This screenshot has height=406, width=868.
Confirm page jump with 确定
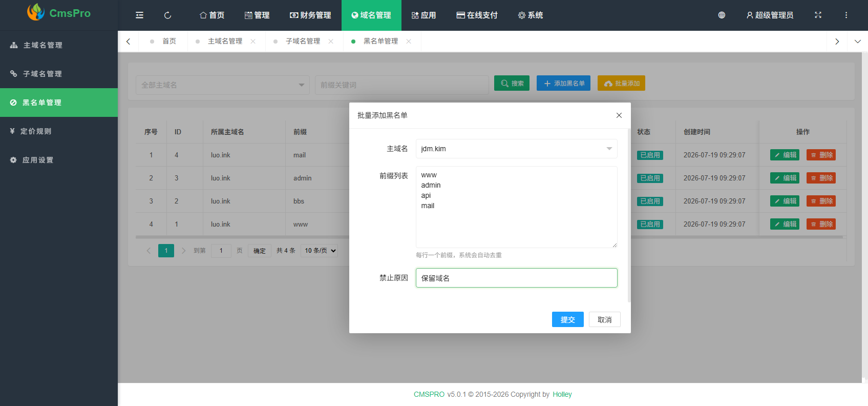coord(260,251)
